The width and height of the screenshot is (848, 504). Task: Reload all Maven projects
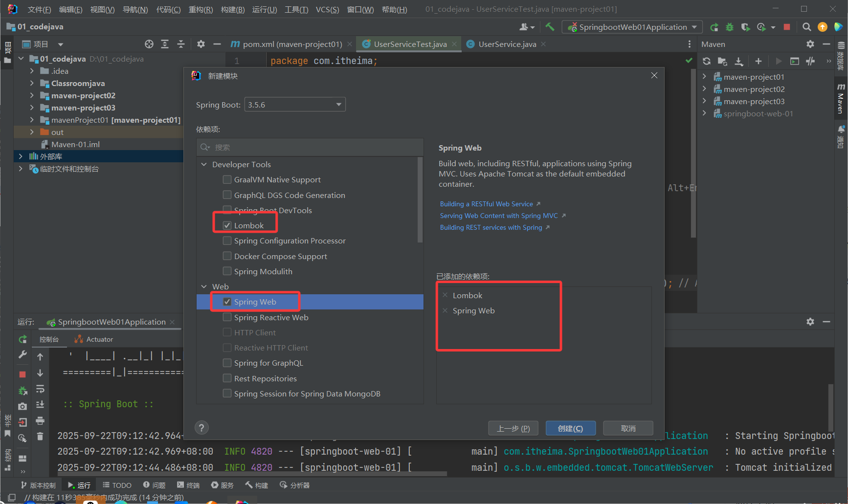click(x=706, y=61)
